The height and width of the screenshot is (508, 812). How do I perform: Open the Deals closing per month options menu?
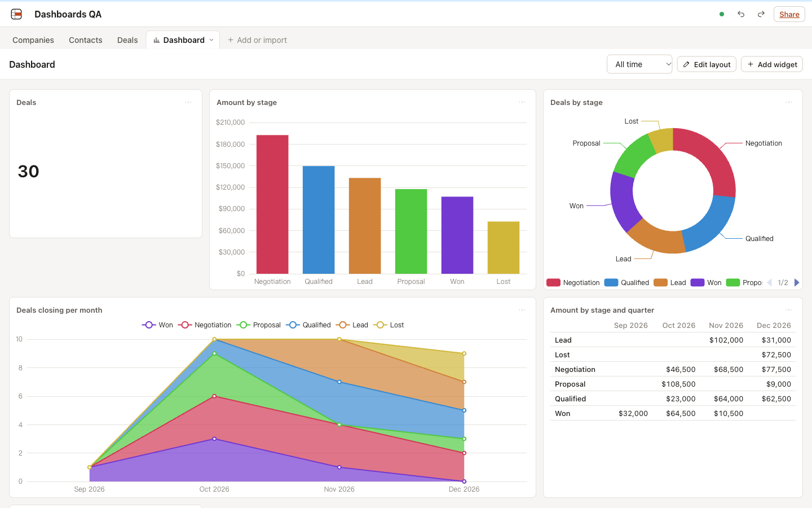[522, 310]
